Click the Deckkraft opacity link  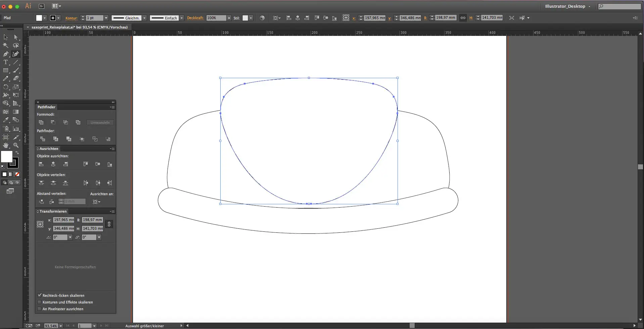[195, 18]
